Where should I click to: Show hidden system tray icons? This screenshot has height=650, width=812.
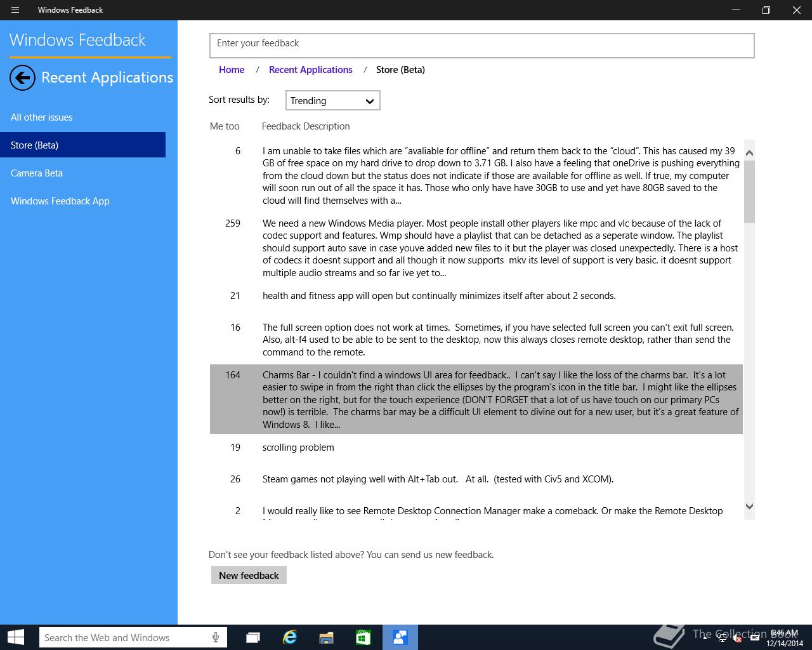click(705, 639)
